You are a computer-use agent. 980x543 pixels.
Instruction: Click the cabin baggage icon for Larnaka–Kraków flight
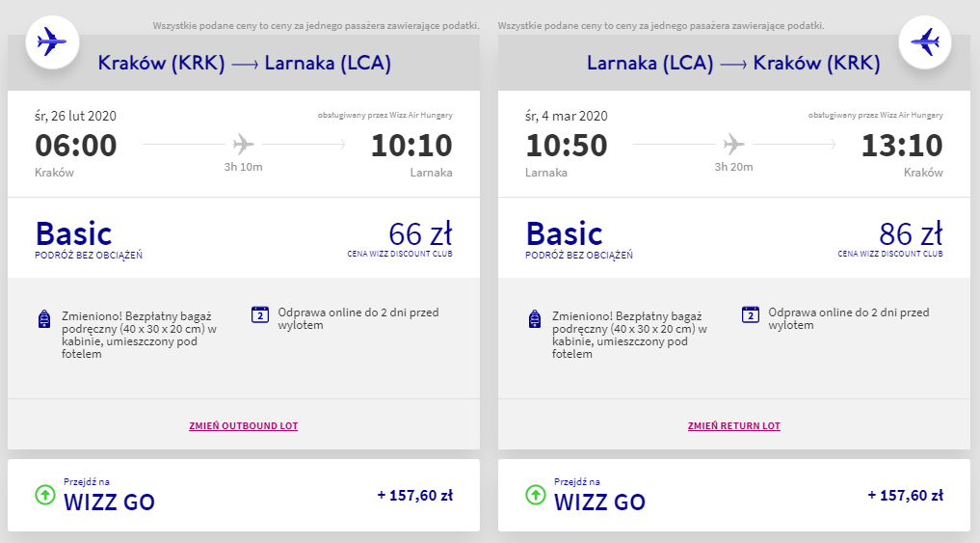pos(535,319)
